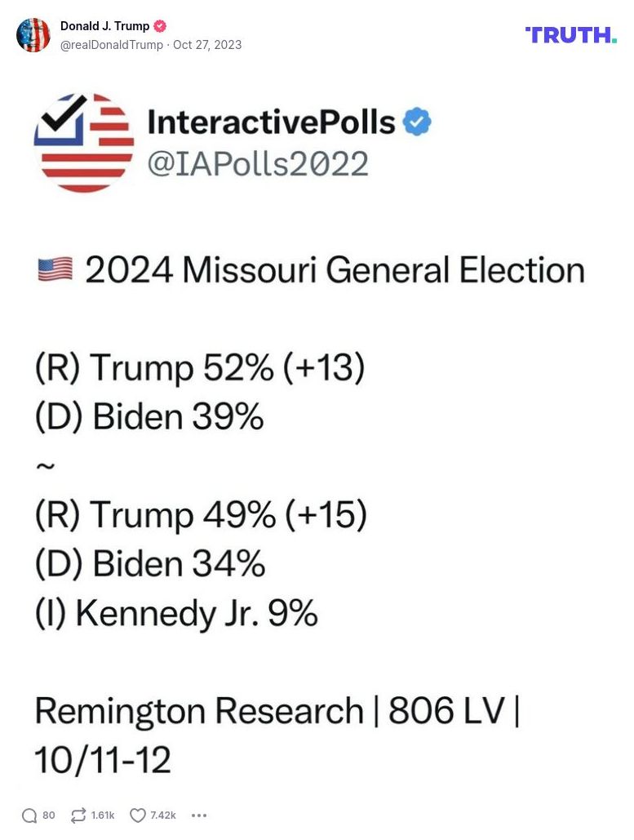Click the Remington Research source line
Viewport: 634px width, 840px height.
point(277,711)
